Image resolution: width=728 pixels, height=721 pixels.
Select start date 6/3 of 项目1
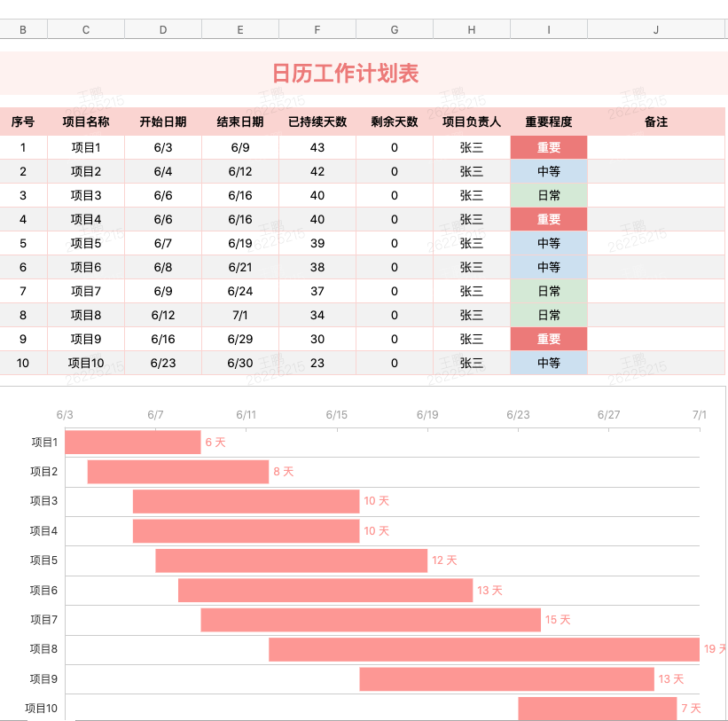pos(163,147)
